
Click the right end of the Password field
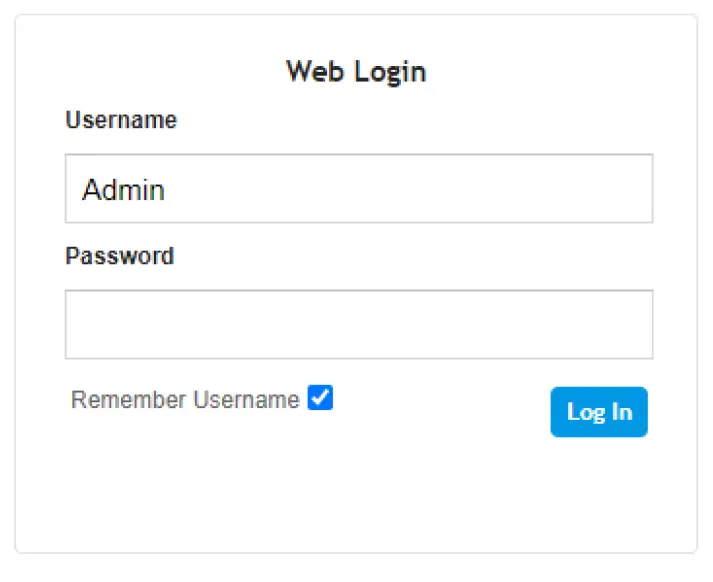(630, 324)
